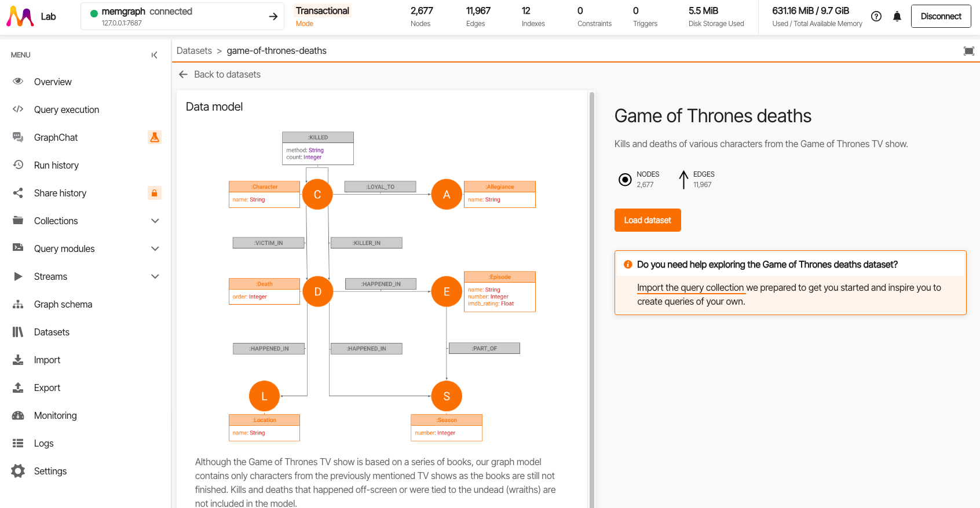Select the Episode node E circle
Screen dimensions: 980x508
coord(447,291)
